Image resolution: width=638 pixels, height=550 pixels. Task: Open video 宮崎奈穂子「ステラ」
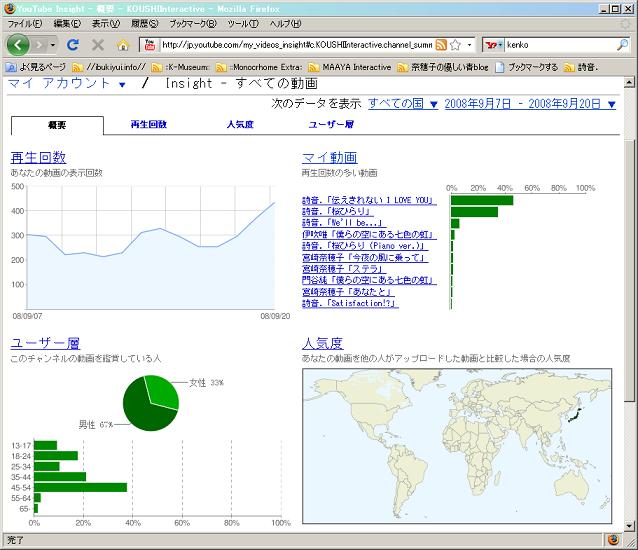pos(344,269)
